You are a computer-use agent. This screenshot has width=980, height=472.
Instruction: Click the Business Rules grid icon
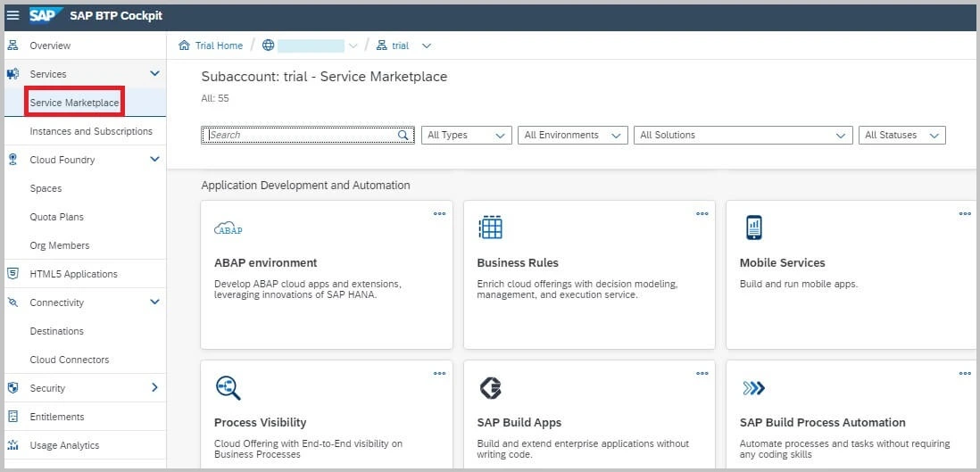point(491,227)
